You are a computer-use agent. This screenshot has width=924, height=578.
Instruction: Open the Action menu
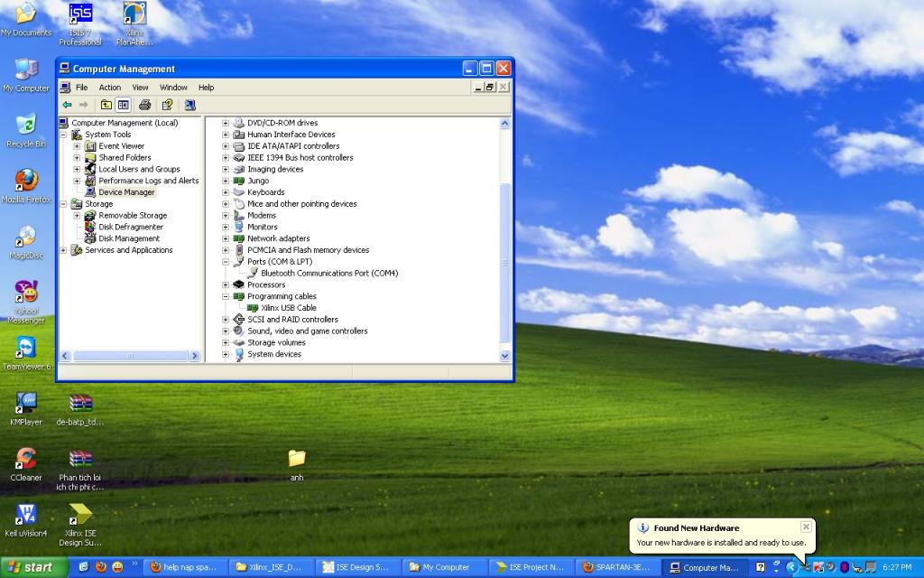(110, 88)
